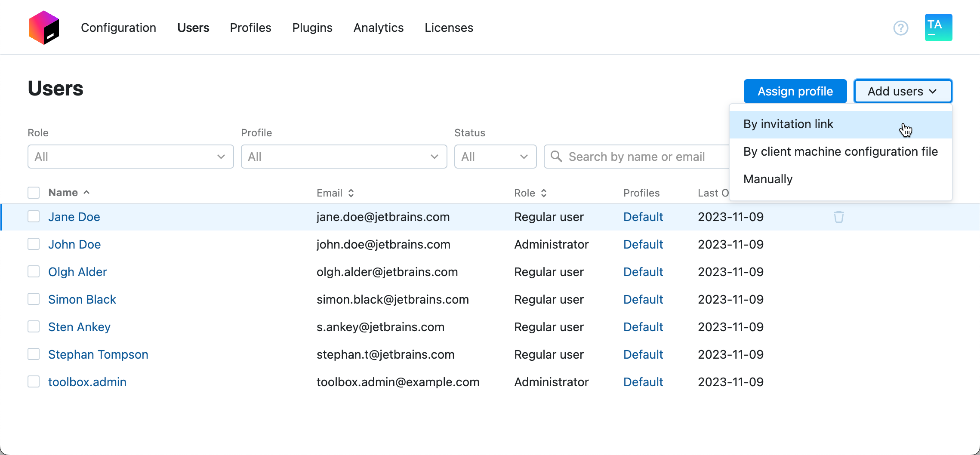
Task: Click the search magnifier icon
Action: [x=556, y=156]
